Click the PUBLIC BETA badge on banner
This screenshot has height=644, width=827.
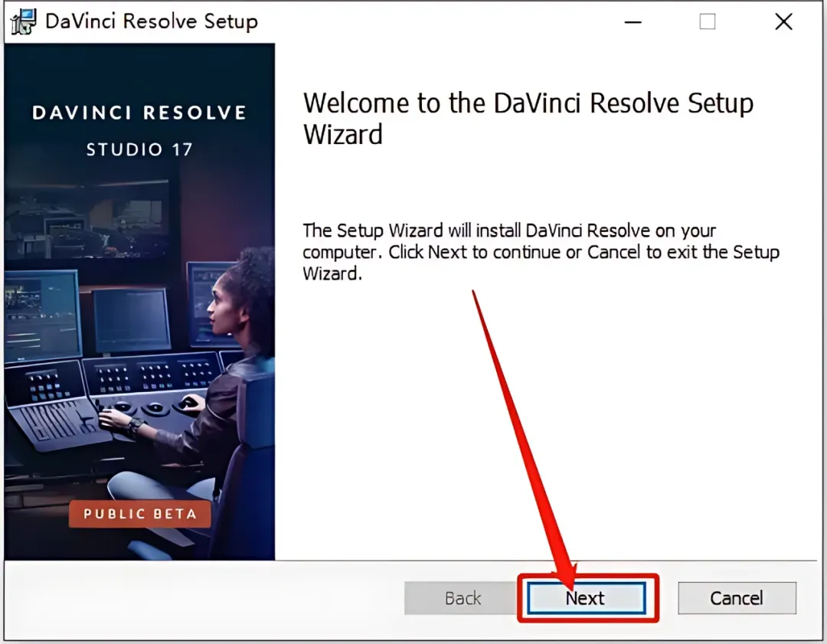[140, 514]
